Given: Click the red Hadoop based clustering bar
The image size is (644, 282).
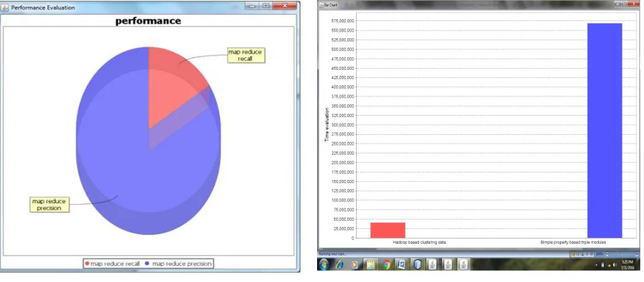Looking at the screenshot, I should click(x=388, y=230).
